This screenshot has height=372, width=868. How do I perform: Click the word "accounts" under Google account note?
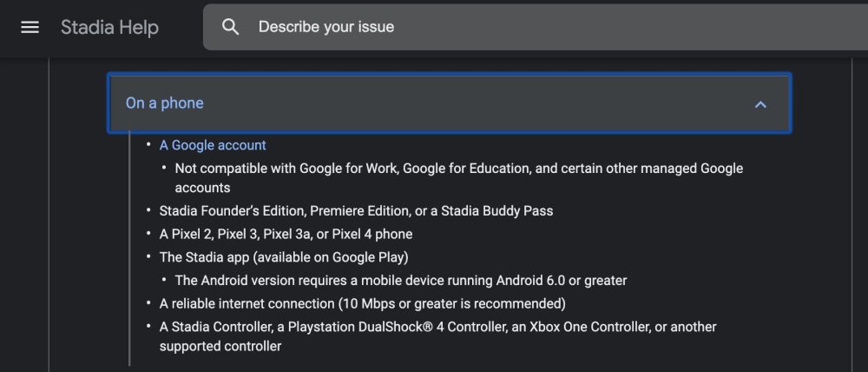coord(202,188)
